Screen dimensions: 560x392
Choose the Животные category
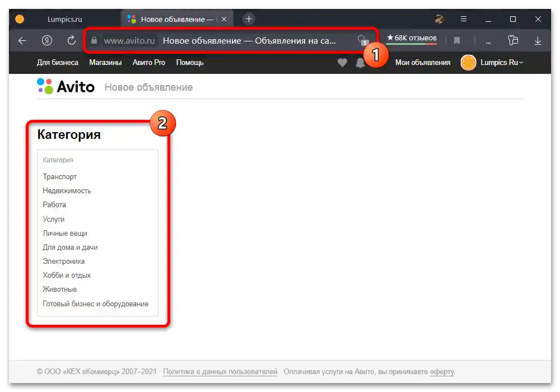coord(60,289)
